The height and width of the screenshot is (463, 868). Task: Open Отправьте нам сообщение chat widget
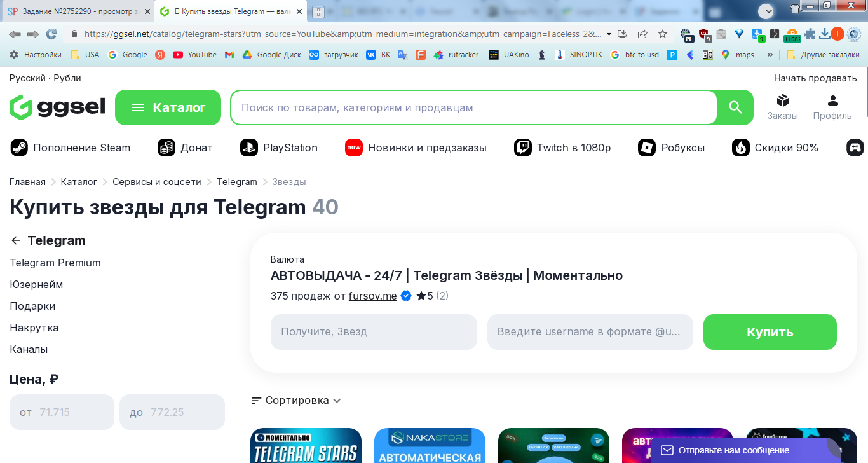click(x=746, y=450)
